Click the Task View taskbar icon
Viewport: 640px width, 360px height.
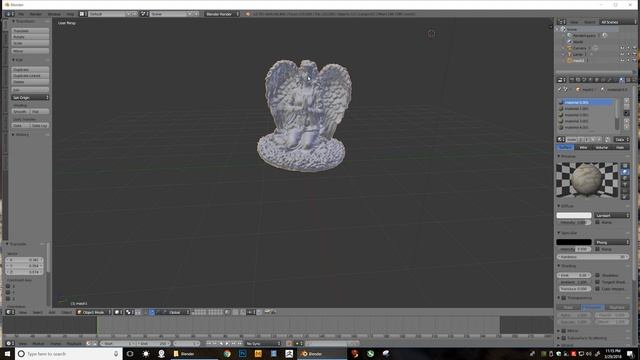pos(130,354)
